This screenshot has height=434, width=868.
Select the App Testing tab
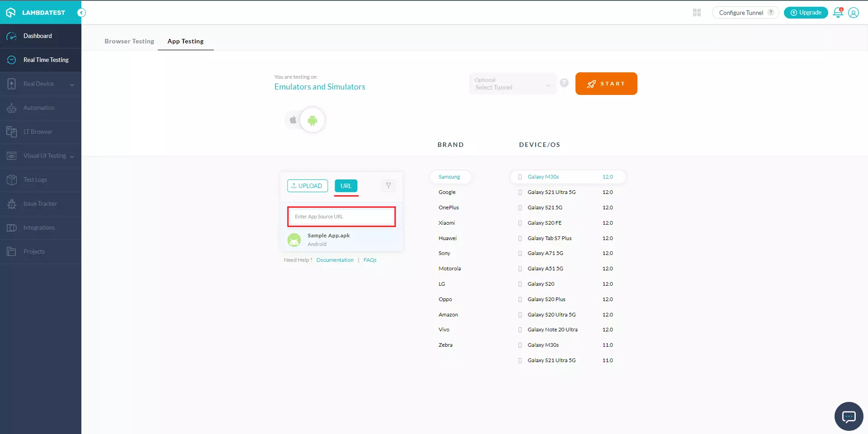(185, 41)
